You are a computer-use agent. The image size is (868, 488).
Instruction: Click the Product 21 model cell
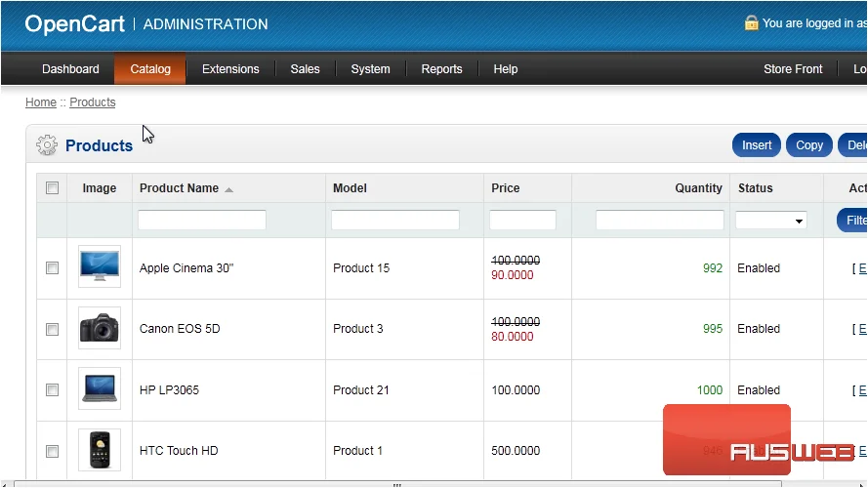tap(361, 390)
